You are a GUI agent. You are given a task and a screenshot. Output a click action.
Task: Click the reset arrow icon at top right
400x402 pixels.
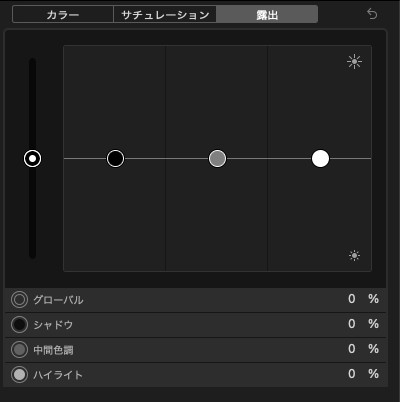(x=372, y=14)
